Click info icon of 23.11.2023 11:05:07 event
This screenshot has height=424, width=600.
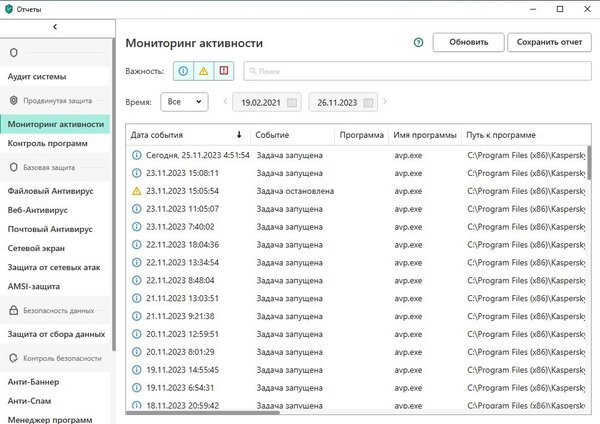point(137,209)
